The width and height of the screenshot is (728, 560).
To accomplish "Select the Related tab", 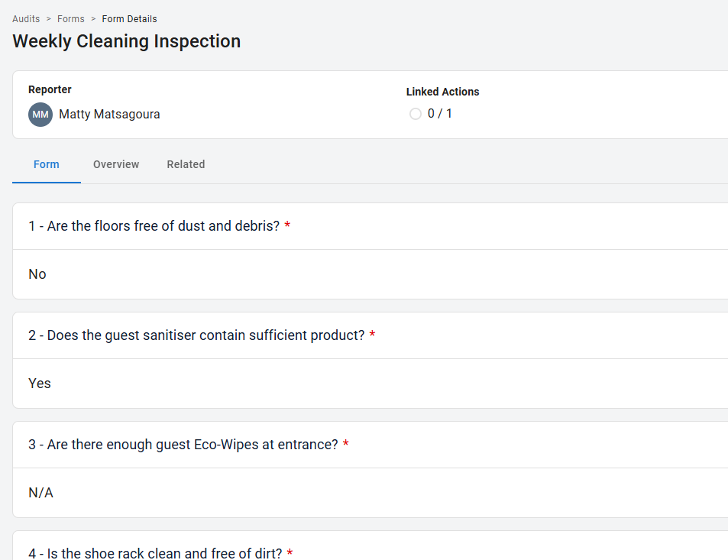I will coord(186,164).
